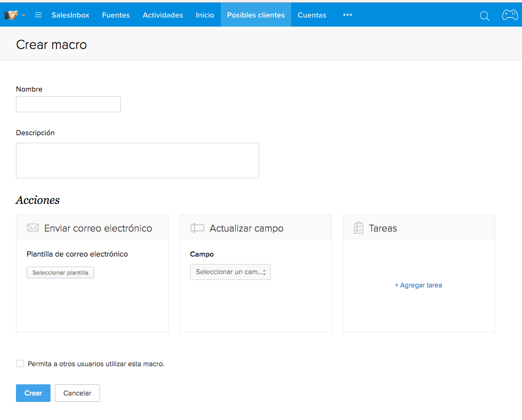The image size is (522, 420).
Task: Click the Cancelar button
Action: [x=77, y=393]
